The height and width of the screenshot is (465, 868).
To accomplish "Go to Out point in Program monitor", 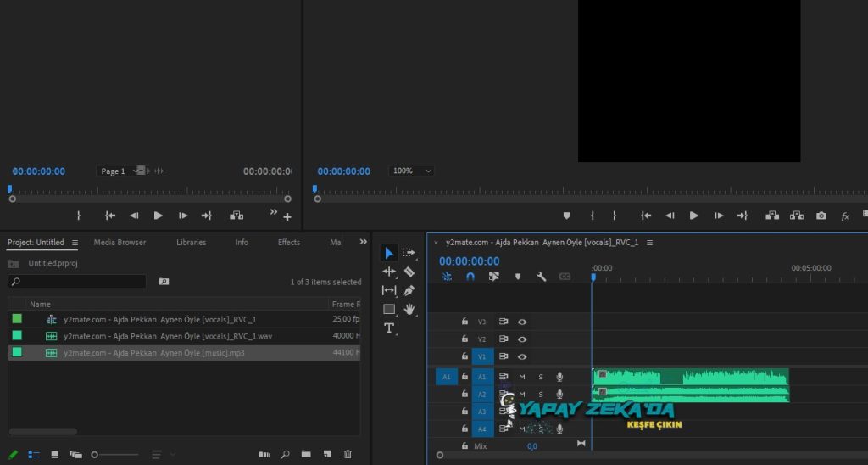I will pos(743,216).
